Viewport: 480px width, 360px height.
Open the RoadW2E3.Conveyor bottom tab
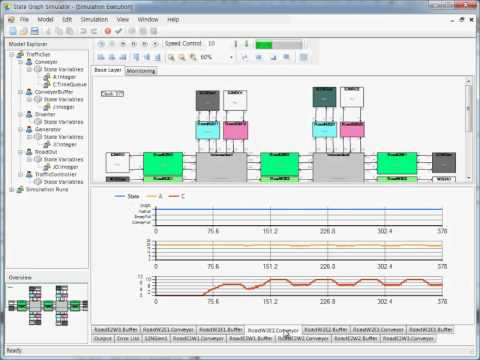378,330
